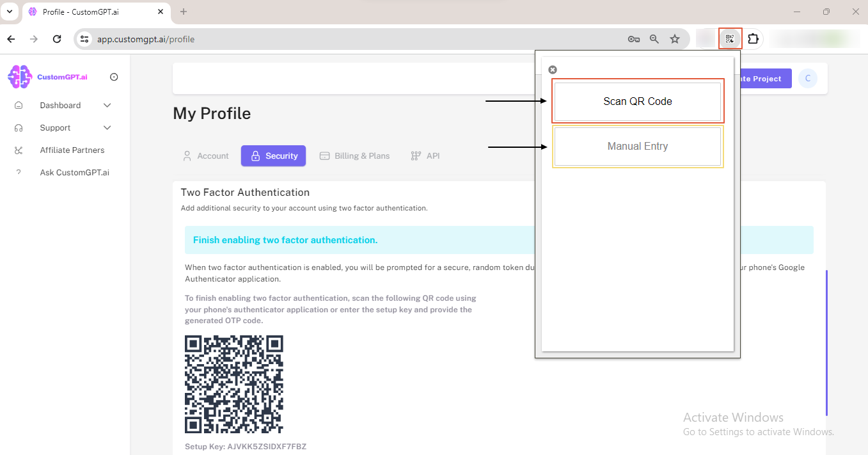Screen dimensions: 868x455
Task: Click the Ask CustomGPT.ai question mark icon
Action: coord(19,172)
